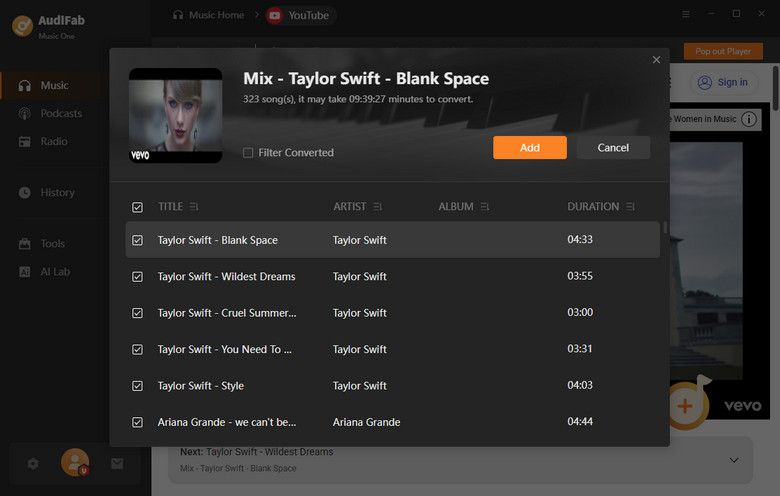780x496 pixels.
Task: Click the Sign in button
Action: (723, 82)
